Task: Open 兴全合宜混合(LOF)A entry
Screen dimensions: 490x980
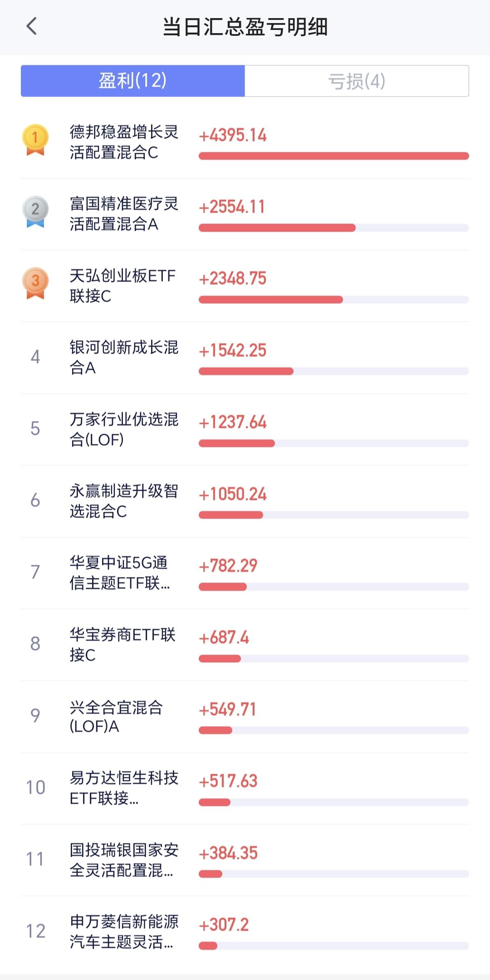Action: (x=245, y=717)
